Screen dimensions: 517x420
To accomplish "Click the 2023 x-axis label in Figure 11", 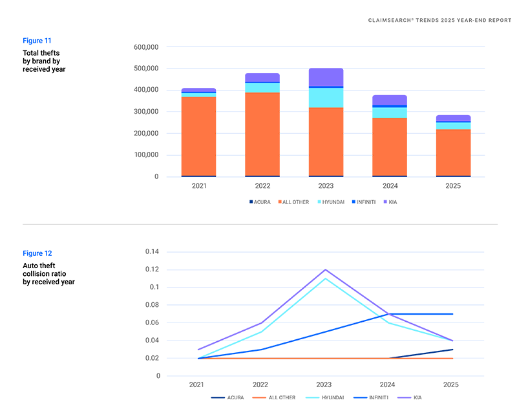I will [x=326, y=186].
